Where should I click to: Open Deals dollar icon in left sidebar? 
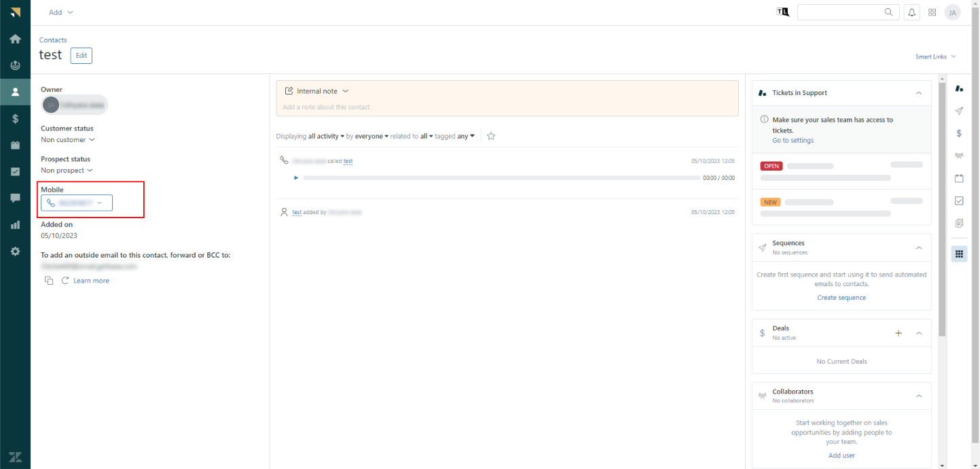click(15, 118)
